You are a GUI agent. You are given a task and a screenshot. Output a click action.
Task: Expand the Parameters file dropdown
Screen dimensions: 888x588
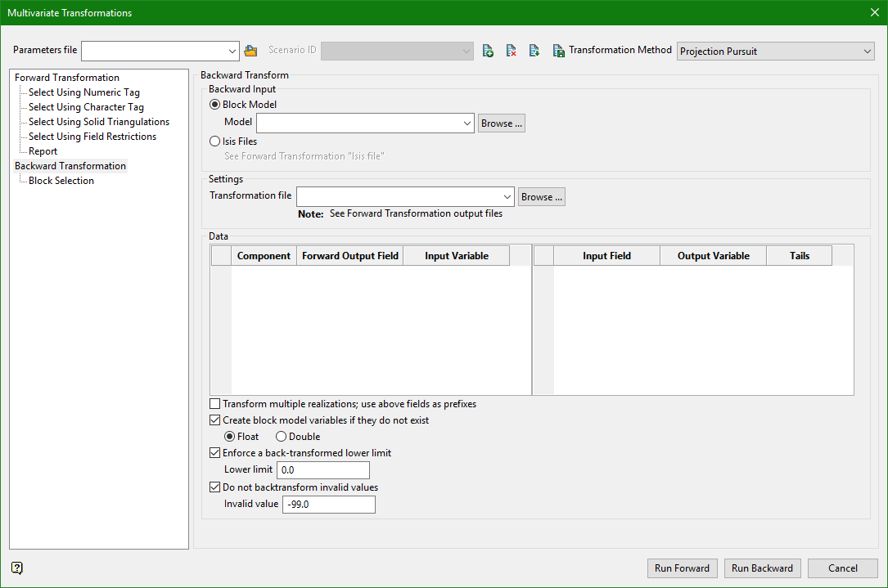coord(232,52)
